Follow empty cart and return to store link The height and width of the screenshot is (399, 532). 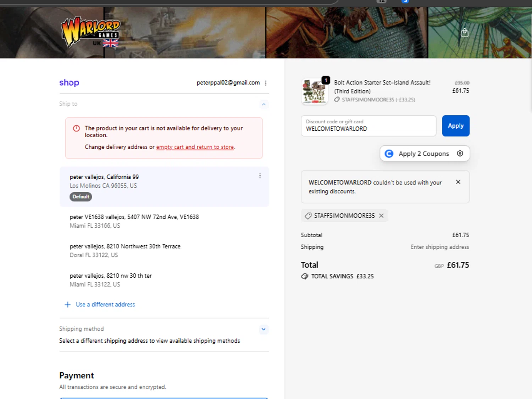pos(195,147)
